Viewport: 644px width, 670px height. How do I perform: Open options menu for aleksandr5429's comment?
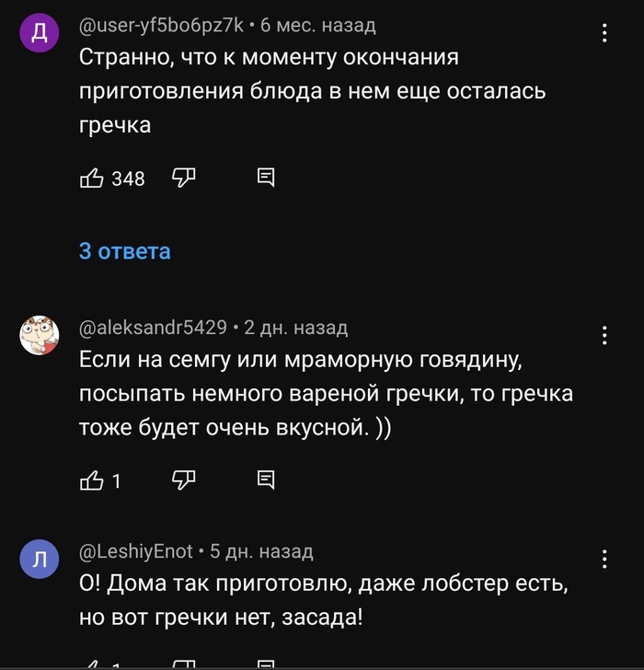[604, 334]
